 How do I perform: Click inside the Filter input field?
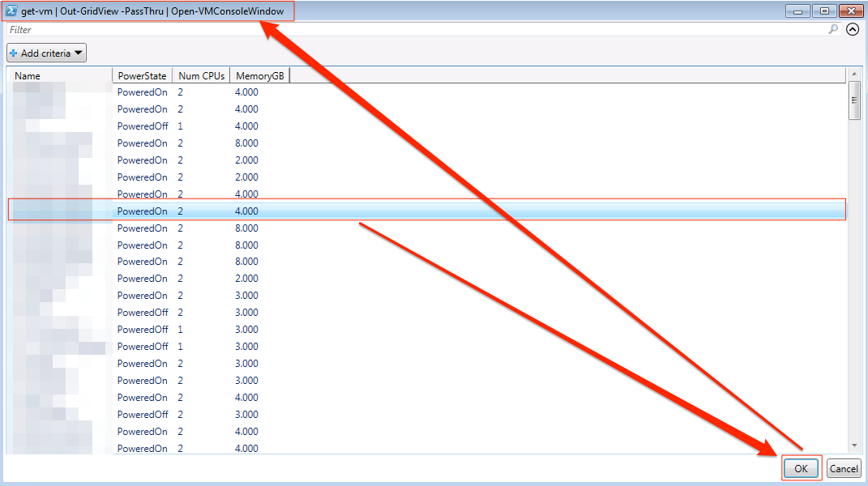point(324,29)
